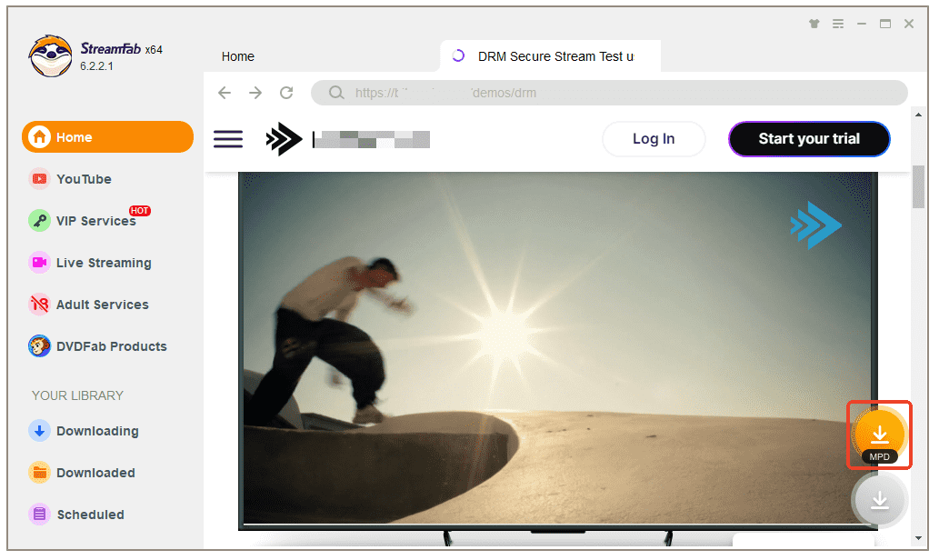Click the YouTube red play icon

(39, 179)
